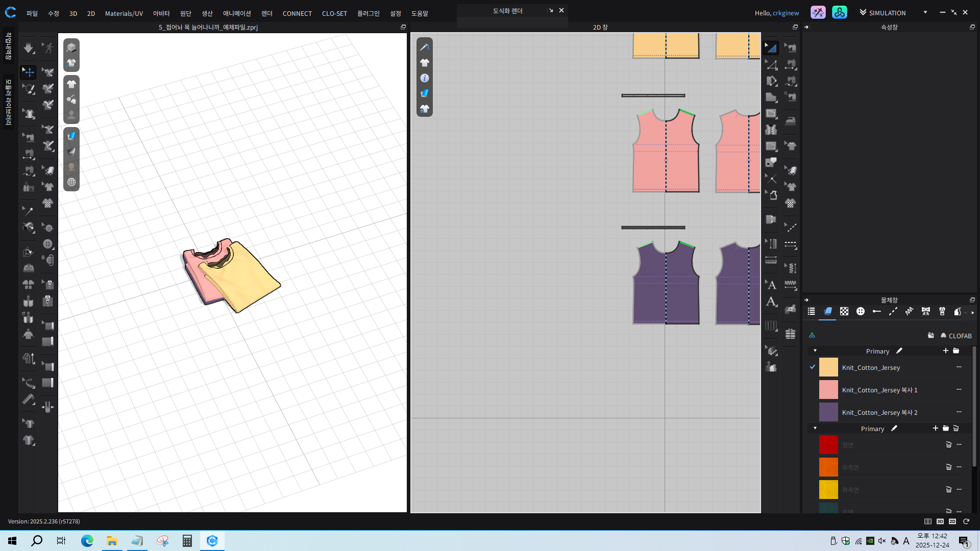Click the globe icon in 3D view toolbar

(x=71, y=182)
